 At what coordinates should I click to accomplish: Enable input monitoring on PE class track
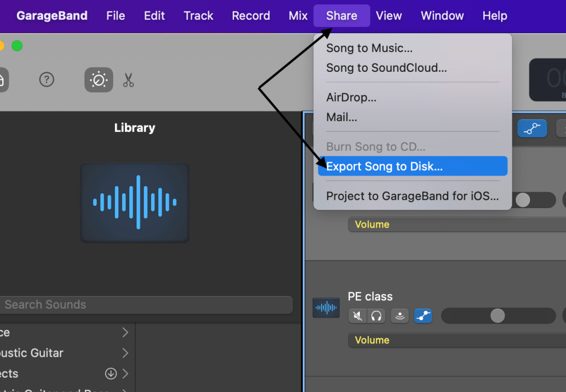point(400,316)
